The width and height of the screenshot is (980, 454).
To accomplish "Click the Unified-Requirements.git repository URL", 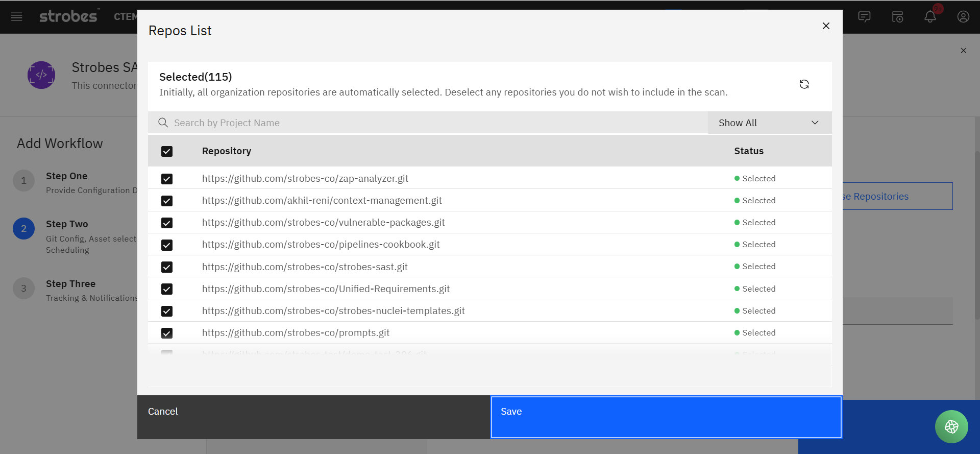I will point(326,289).
